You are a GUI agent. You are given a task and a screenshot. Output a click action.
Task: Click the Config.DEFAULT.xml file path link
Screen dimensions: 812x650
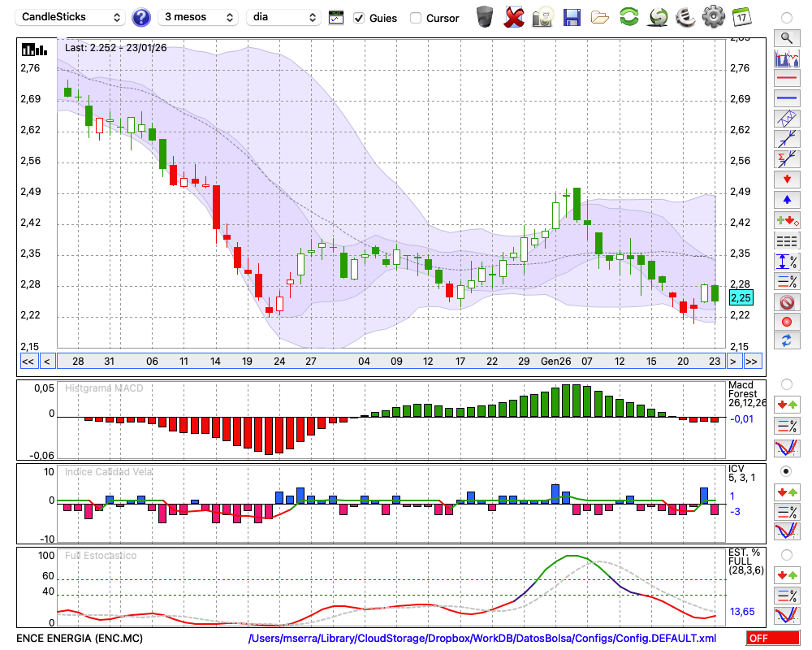click(482, 639)
